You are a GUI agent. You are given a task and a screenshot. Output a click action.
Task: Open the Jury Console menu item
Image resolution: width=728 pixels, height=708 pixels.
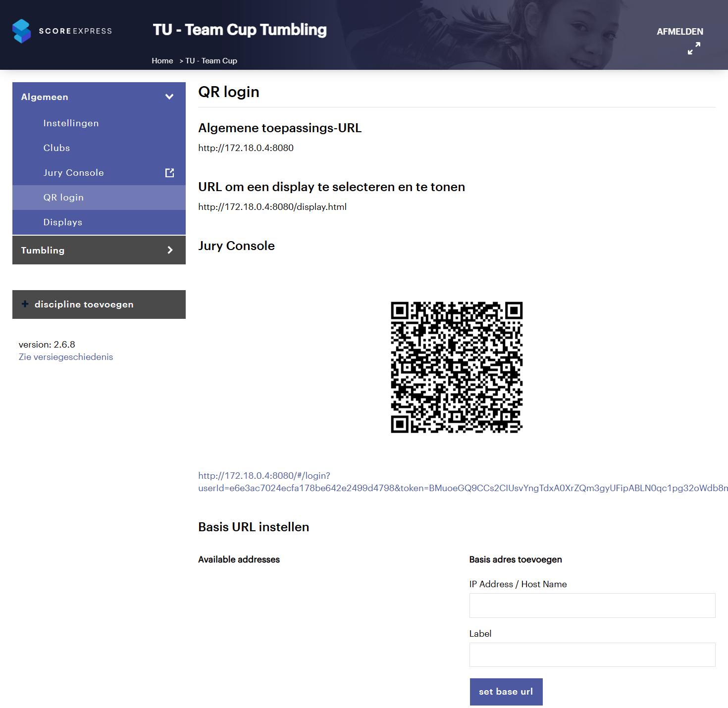[73, 173]
